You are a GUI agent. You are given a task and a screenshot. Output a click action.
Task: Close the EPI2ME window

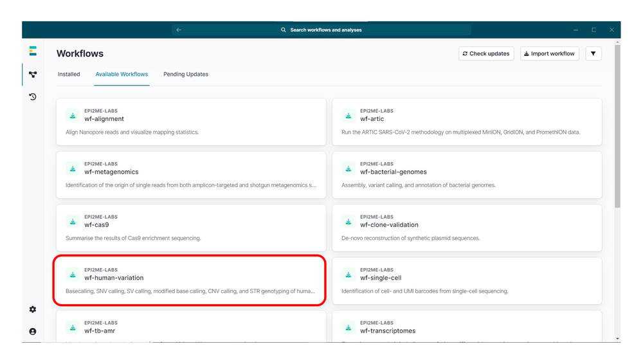[611, 30]
